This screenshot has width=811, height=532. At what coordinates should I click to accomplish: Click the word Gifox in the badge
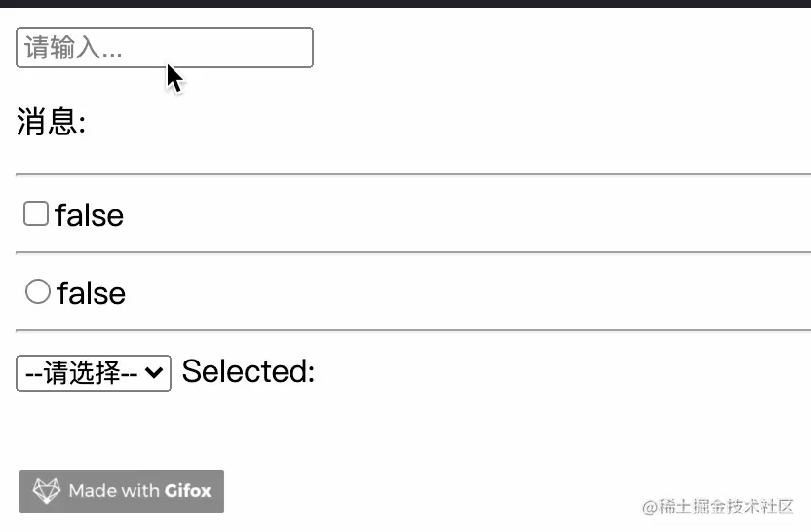coord(188,491)
